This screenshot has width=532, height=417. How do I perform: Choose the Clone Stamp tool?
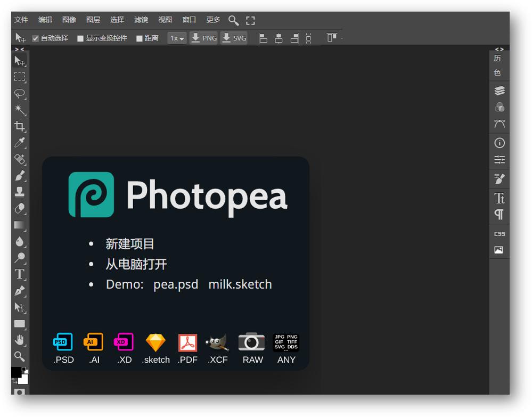(x=20, y=192)
